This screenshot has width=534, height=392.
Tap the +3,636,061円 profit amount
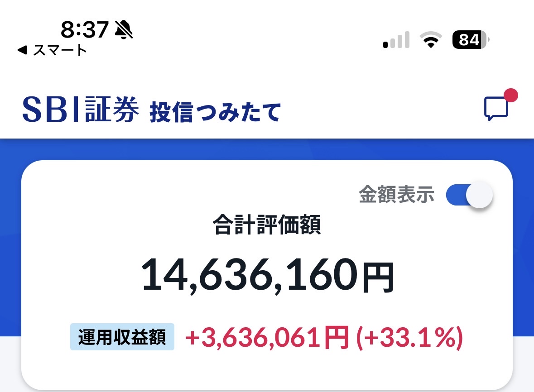click(x=267, y=337)
